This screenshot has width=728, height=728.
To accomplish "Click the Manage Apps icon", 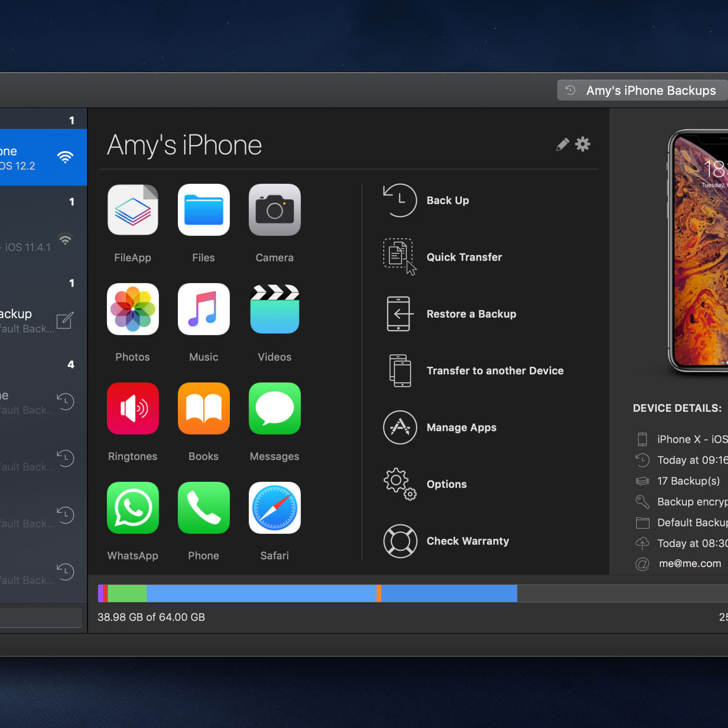I will click(x=400, y=427).
